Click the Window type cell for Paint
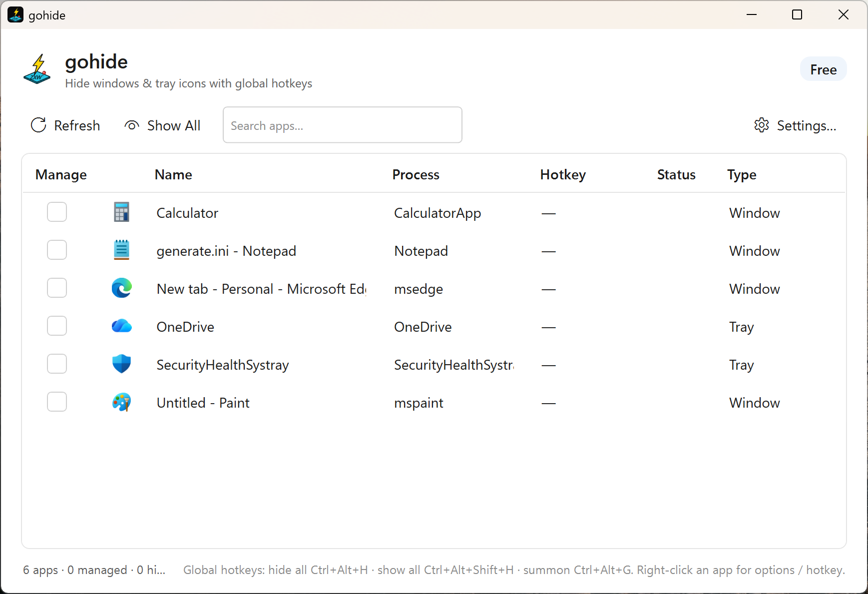Viewport: 868px width, 594px height. click(754, 403)
